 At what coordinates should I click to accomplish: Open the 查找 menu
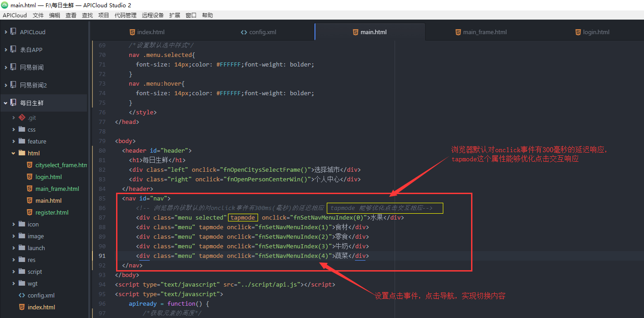pos(87,15)
